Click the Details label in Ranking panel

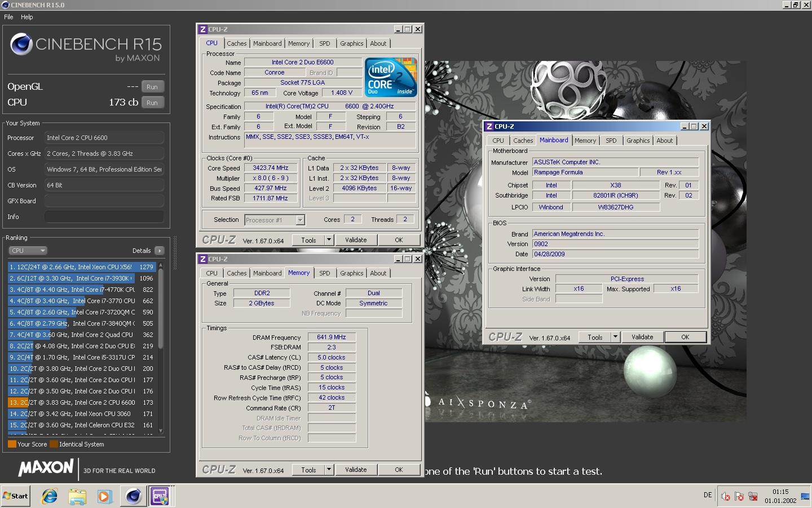(x=142, y=251)
